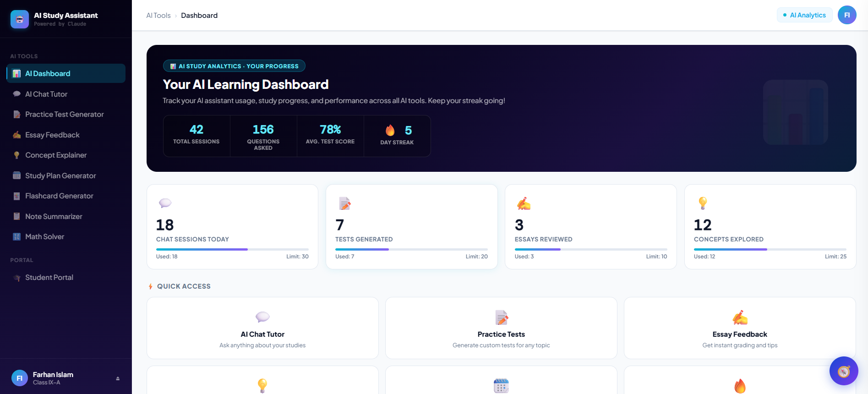This screenshot has width=868, height=394.
Task: Click the AI Dashboard chart icon in sidebar
Action: coord(17,74)
